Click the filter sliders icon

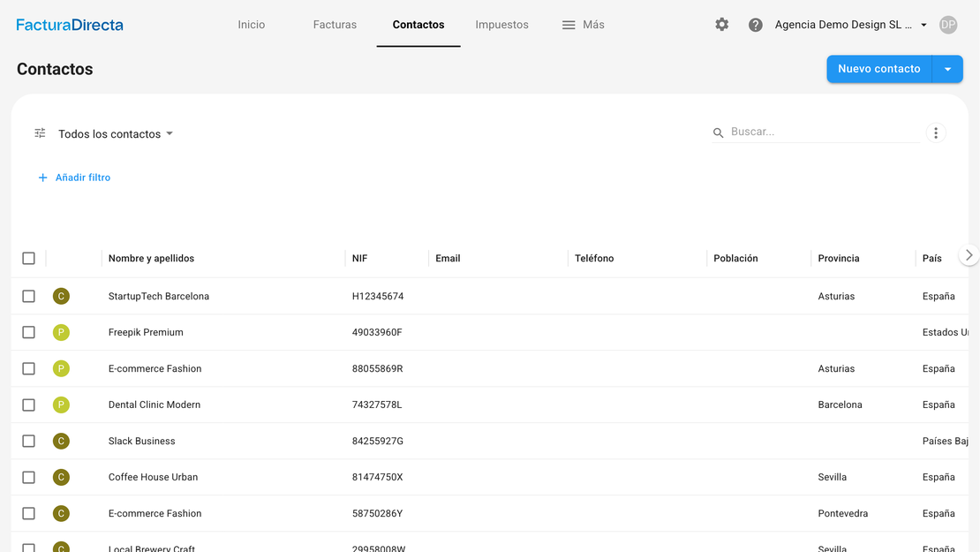(40, 133)
